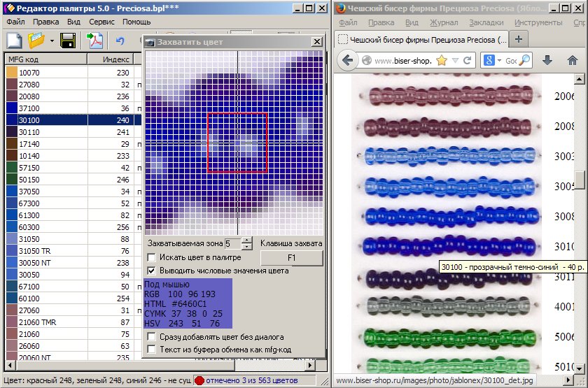Select color swatch for MFG code 37100

[12, 108]
